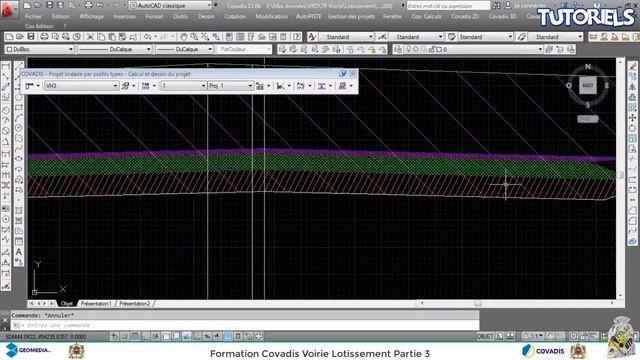This screenshot has width=640, height=360.
Task: Click the Make object's layer current icon
Action: click(x=549, y=49)
